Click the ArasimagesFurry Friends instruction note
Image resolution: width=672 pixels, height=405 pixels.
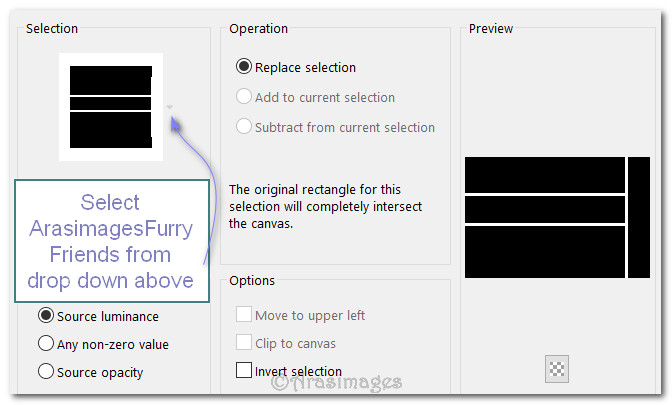click(111, 241)
